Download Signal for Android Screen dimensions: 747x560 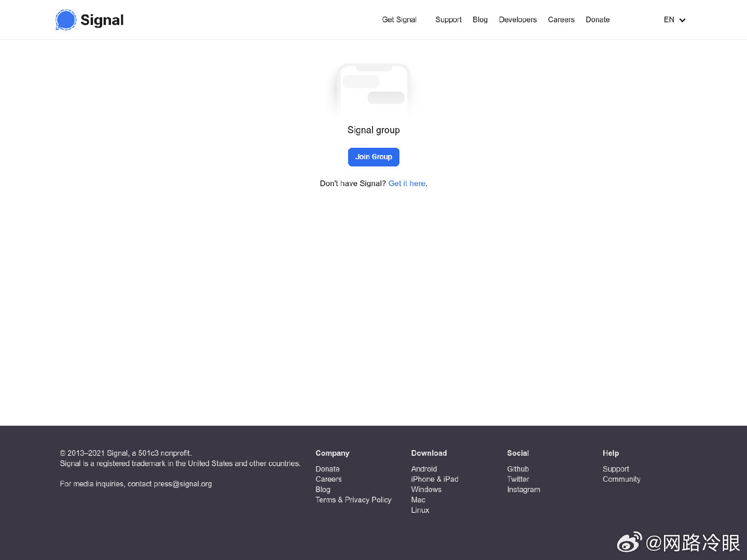(x=424, y=469)
